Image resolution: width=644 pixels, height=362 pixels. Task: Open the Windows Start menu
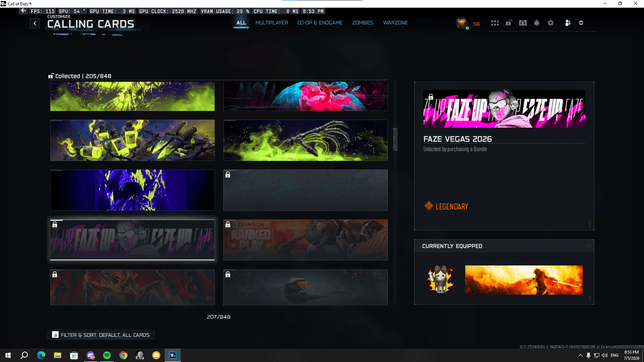click(8, 355)
